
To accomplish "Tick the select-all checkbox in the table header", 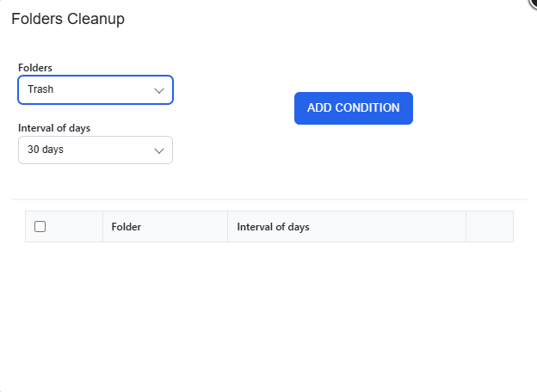I will coord(40,226).
